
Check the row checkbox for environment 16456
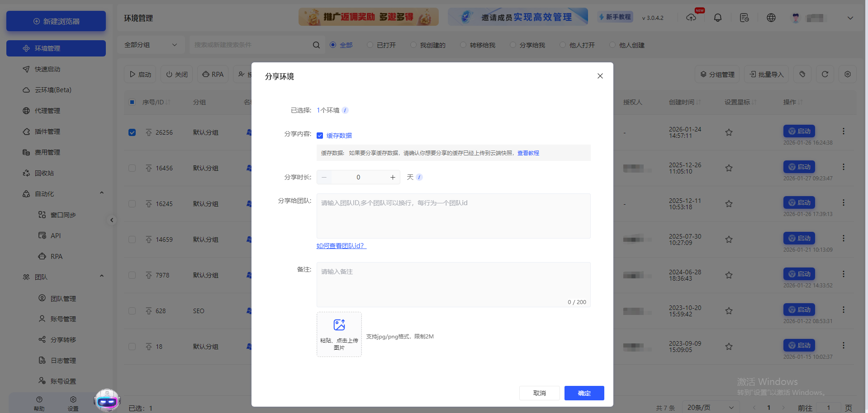click(x=132, y=168)
